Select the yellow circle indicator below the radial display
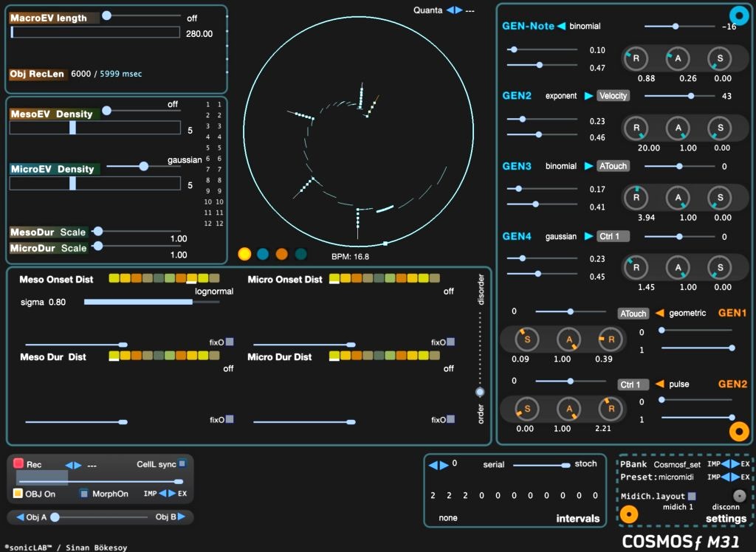Viewport: 756px width, 552px height. [244, 254]
